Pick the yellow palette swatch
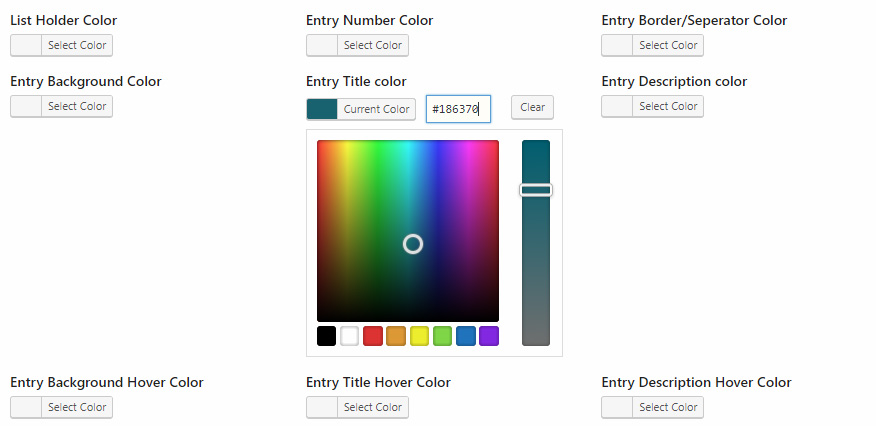876x426 pixels. click(x=419, y=336)
